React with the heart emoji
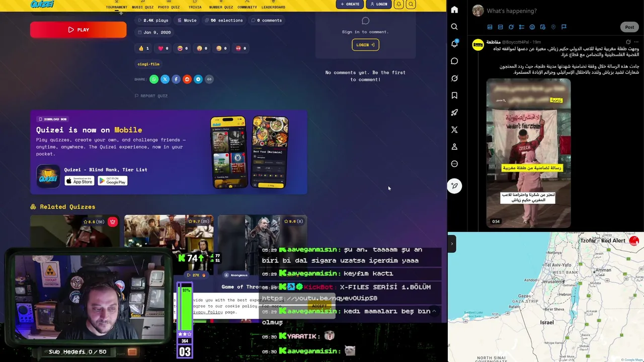The width and height of the screenshot is (644, 362). [163, 48]
